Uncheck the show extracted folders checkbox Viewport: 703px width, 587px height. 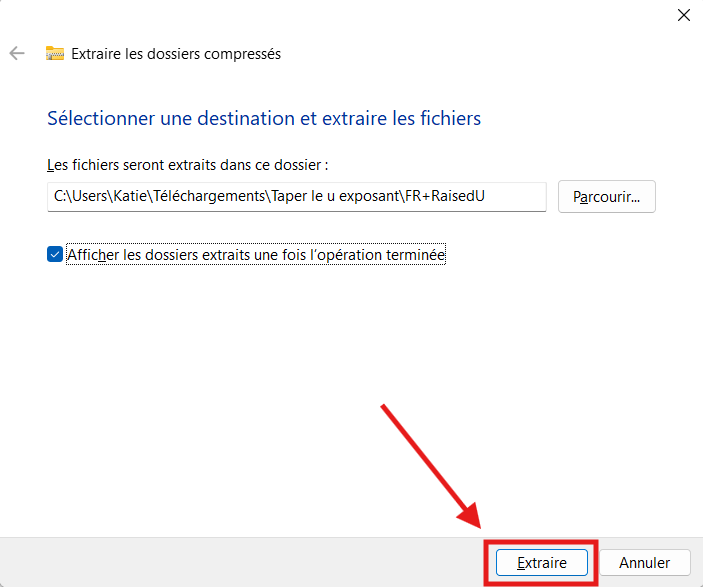(x=55, y=255)
